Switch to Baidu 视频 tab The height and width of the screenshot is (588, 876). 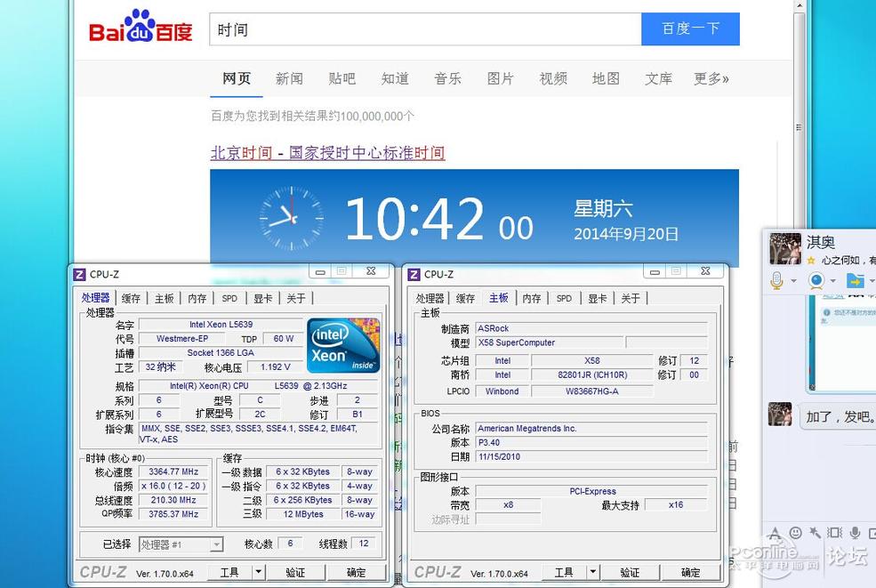(x=553, y=79)
